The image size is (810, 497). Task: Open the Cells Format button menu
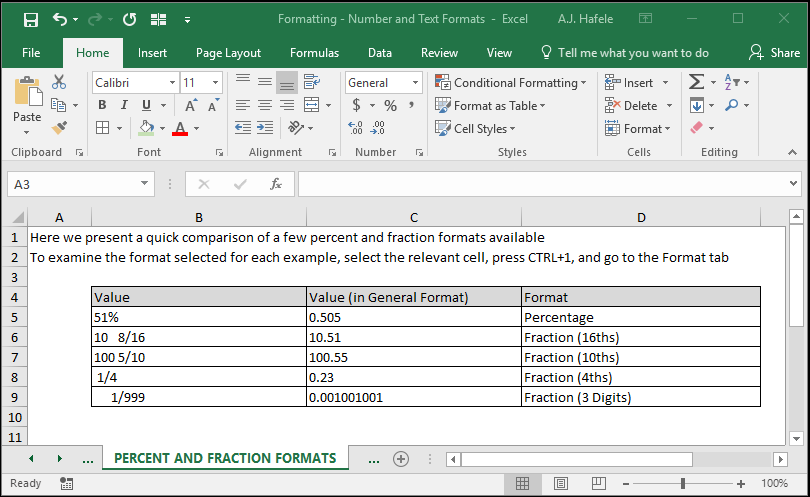pyautogui.click(x=637, y=128)
